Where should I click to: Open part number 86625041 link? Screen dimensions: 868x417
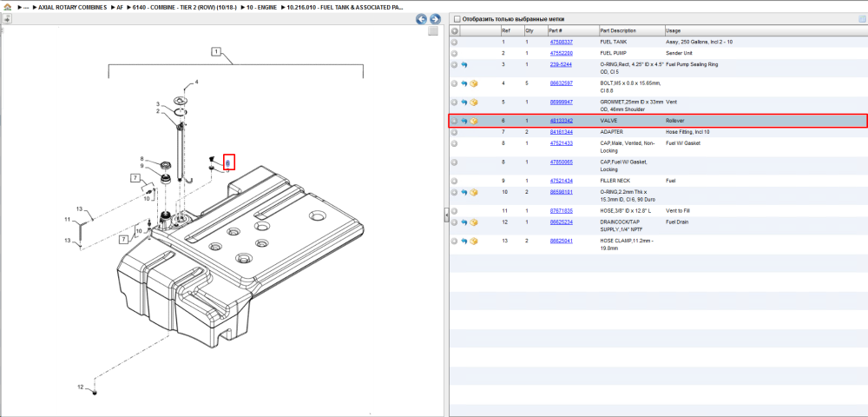(x=562, y=241)
